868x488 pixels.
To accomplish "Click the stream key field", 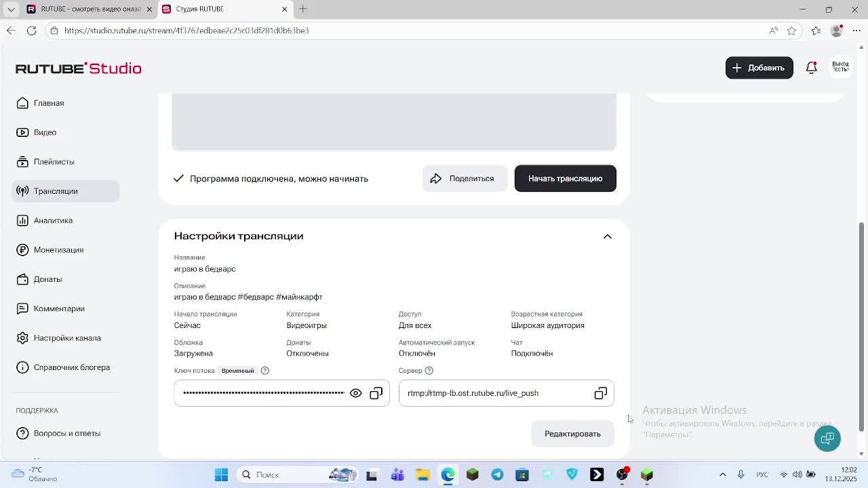I will pos(281,393).
